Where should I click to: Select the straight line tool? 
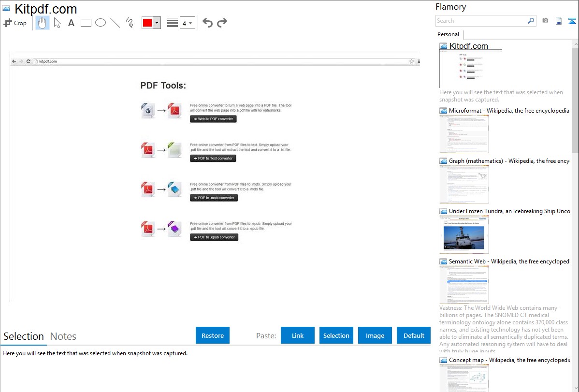coord(115,23)
